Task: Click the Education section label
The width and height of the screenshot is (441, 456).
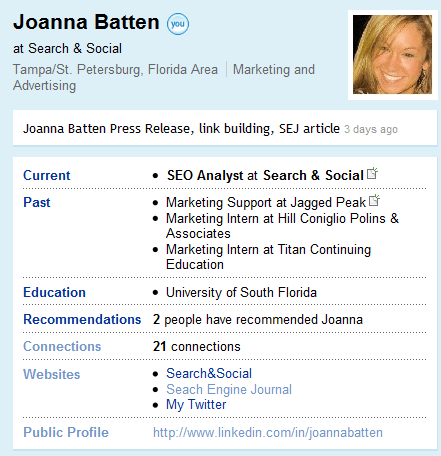Action: click(54, 292)
